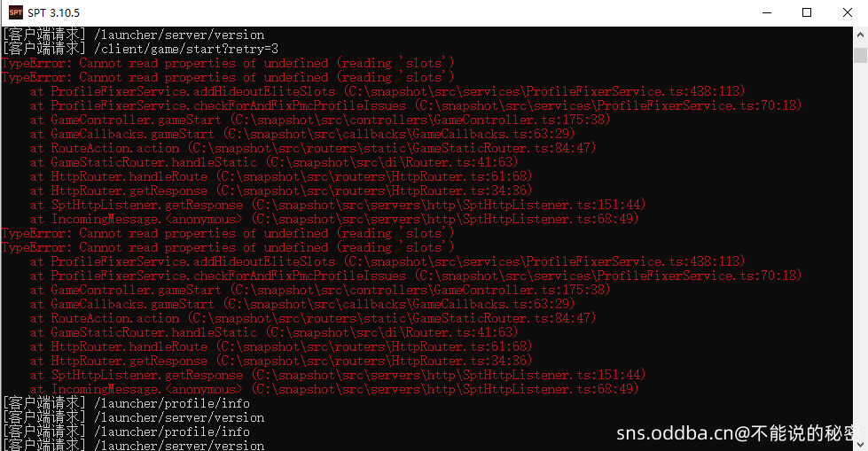
Task: Click the SPT application icon in title bar
Action: point(15,12)
